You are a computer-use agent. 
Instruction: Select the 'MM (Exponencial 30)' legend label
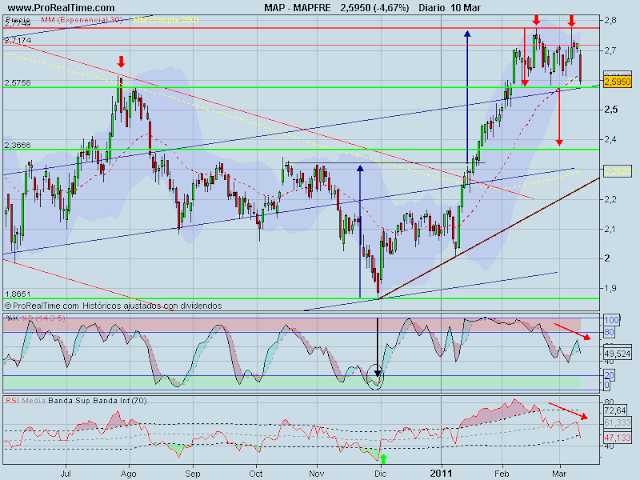tap(82, 20)
